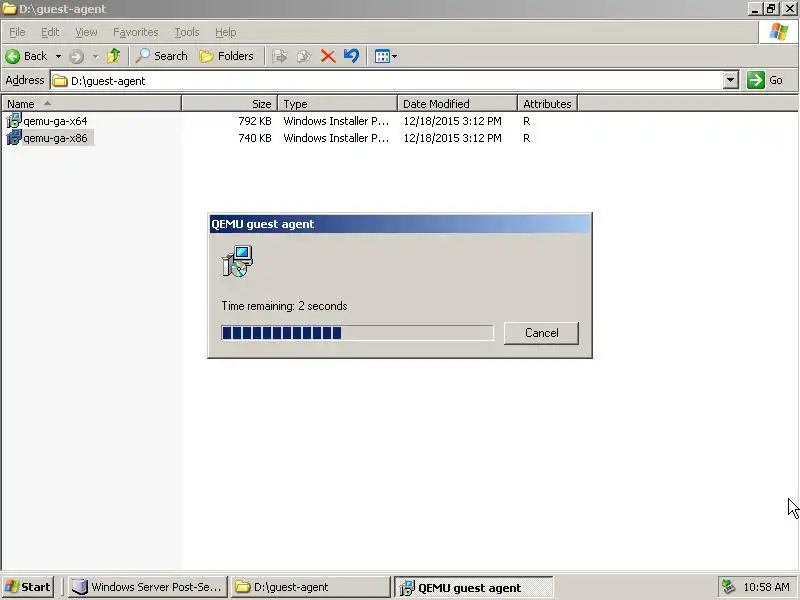This screenshot has height=600, width=800.
Task: Open the Favorites menu
Action: [x=136, y=32]
